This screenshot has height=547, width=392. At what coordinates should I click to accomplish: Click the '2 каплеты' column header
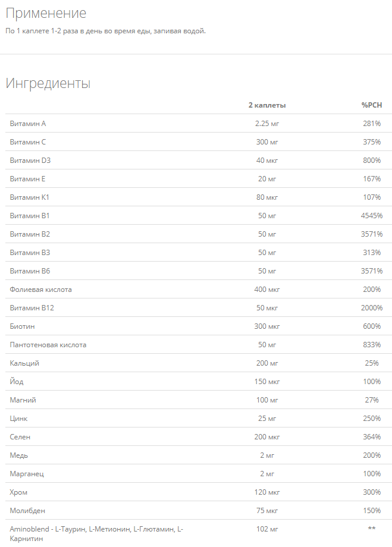[267, 105]
